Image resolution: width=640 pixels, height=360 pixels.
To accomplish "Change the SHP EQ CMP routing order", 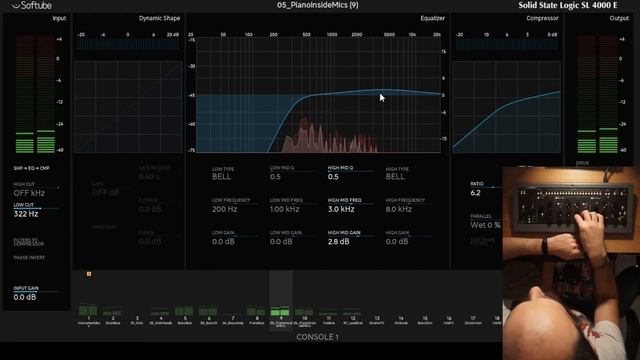I will (31, 168).
